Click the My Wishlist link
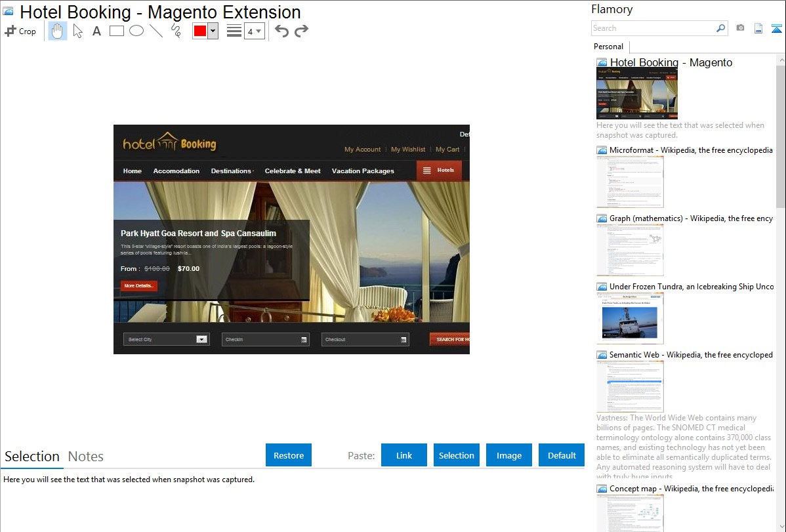 [x=408, y=150]
